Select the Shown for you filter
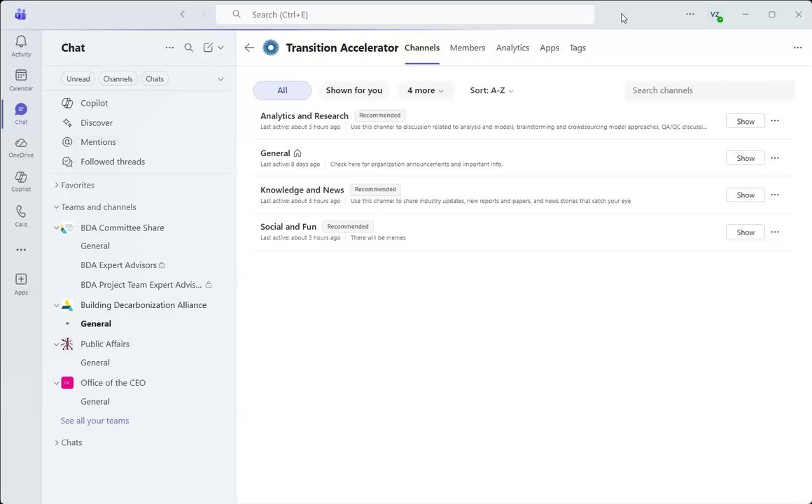The width and height of the screenshot is (812, 504). [x=354, y=90]
